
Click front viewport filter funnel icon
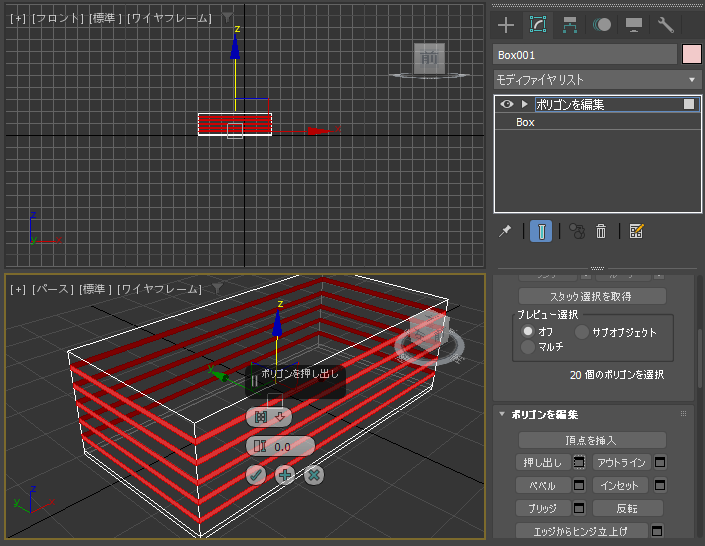[227, 18]
